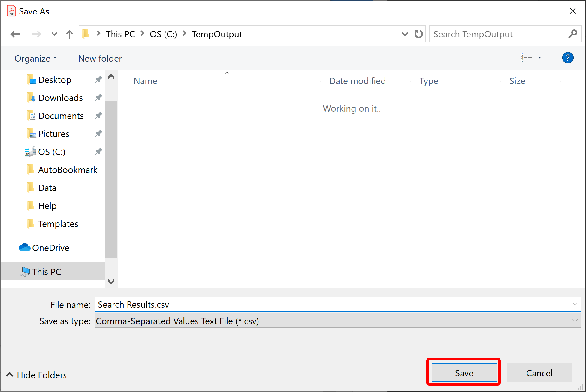The height and width of the screenshot is (392, 586).
Task: Click Organize menu in toolbar
Action: (35, 58)
